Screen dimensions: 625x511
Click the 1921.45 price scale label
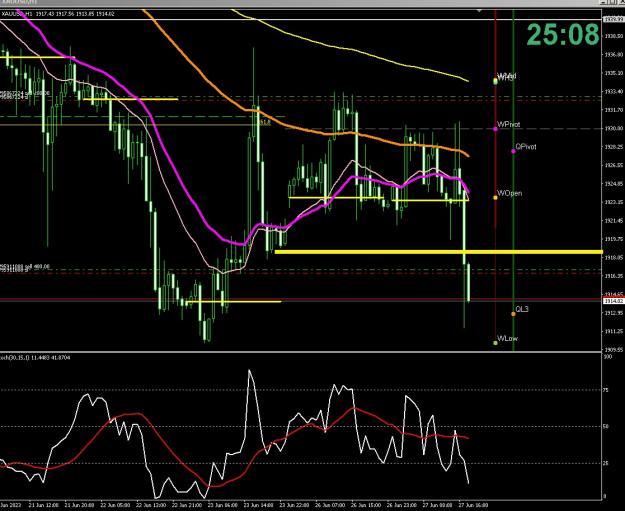pos(614,220)
